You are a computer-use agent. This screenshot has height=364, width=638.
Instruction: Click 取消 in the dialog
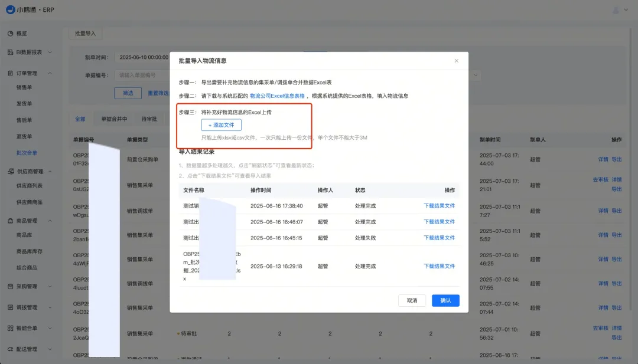tap(412, 300)
